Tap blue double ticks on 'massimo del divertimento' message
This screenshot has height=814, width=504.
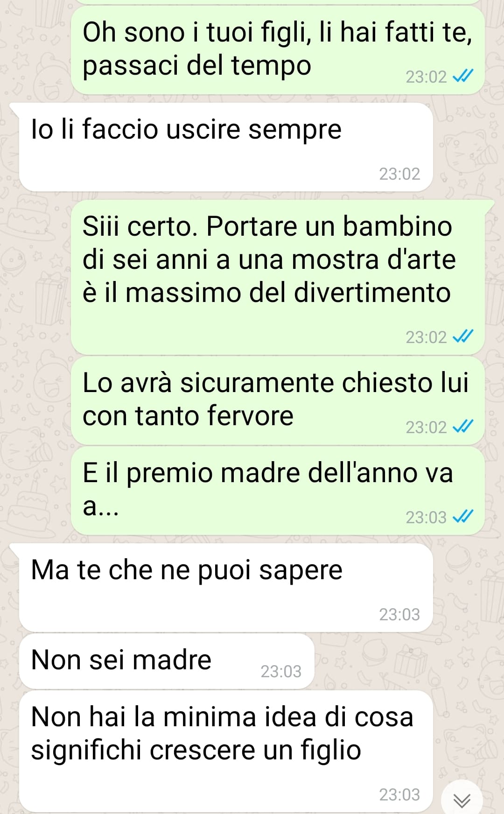pyautogui.click(x=463, y=336)
